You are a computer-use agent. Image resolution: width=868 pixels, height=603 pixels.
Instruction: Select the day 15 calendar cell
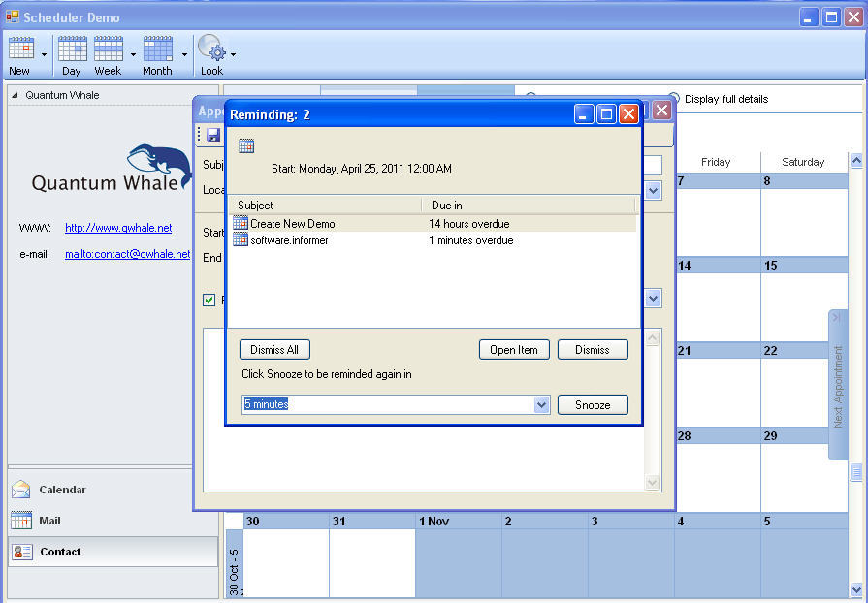coord(804,300)
